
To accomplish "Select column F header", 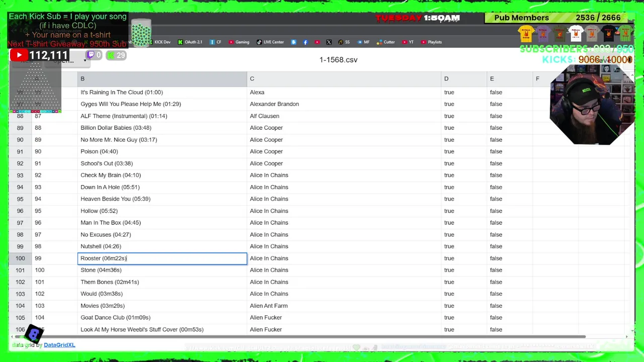I will pos(555,79).
